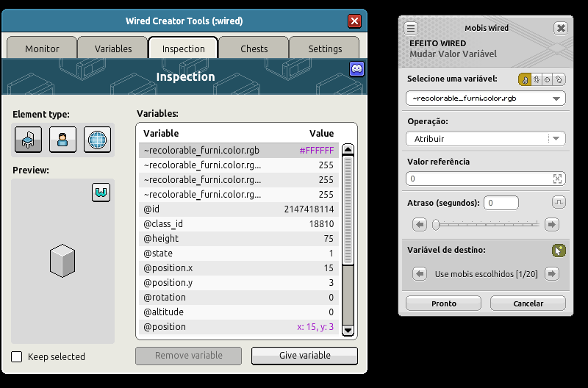Select the user element type icon
The image size is (588, 388).
click(x=62, y=140)
